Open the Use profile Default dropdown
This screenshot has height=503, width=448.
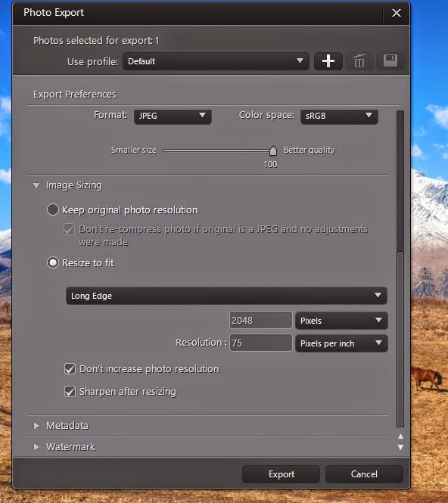[216, 61]
